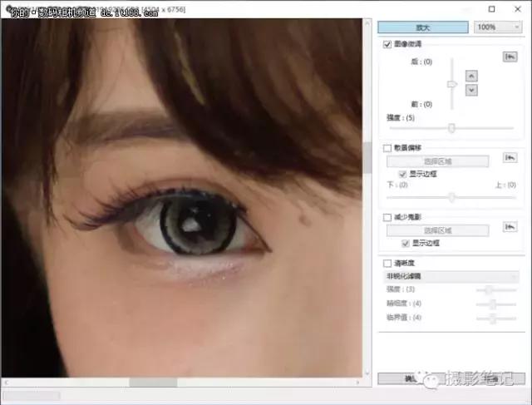Maximize the dialog window
The height and width of the screenshot is (405, 532).
491,9
